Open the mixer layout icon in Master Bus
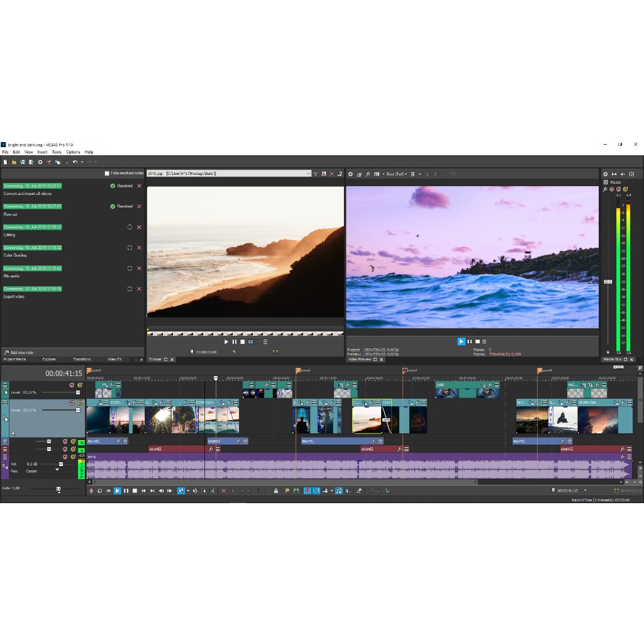The width and height of the screenshot is (644, 644). [631, 174]
